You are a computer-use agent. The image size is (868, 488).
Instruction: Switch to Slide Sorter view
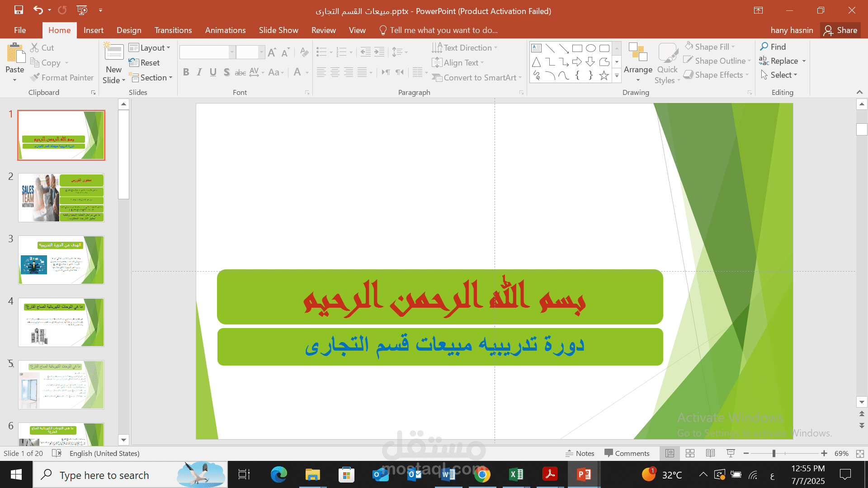click(690, 453)
